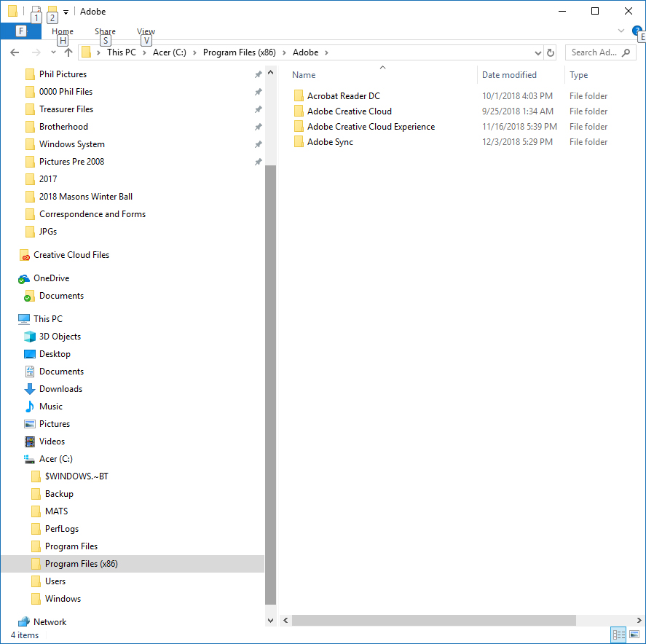Click Program Files (x86) in the breadcrumb
The image size is (646, 644).
tap(240, 52)
